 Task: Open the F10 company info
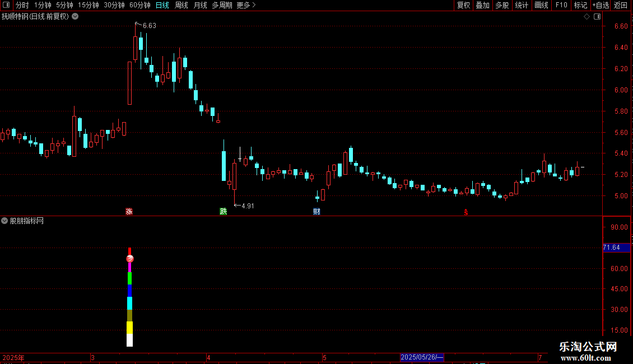click(x=561, y=5)
